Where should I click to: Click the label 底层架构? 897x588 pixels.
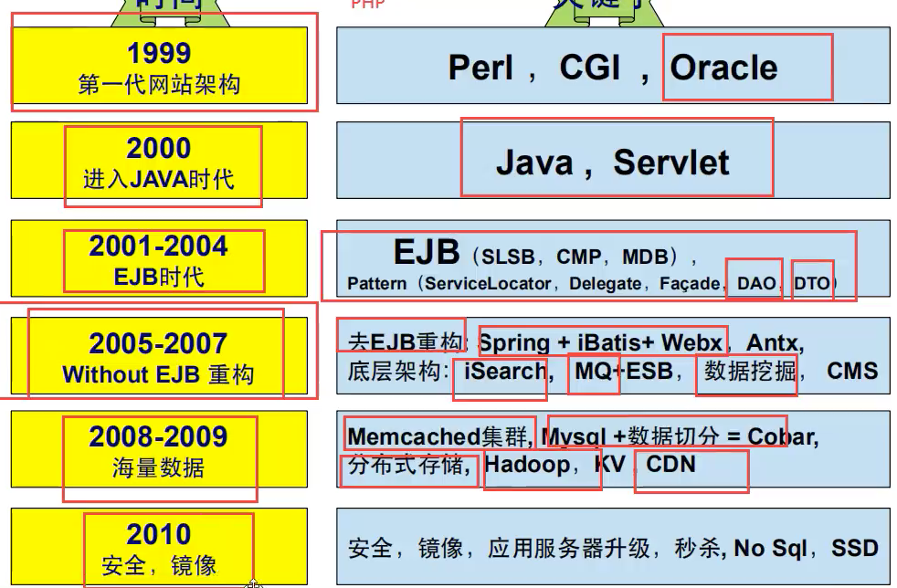coord(394,372)
